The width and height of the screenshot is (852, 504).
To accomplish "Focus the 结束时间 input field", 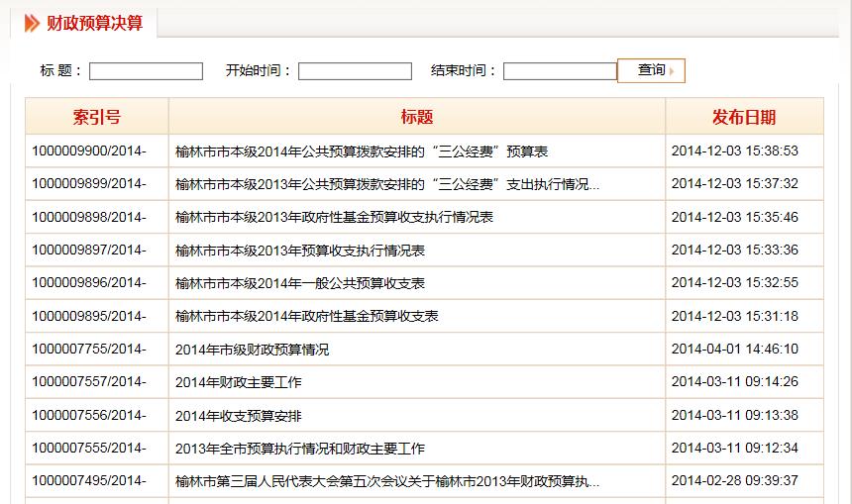I will click(x=560, y=71).
